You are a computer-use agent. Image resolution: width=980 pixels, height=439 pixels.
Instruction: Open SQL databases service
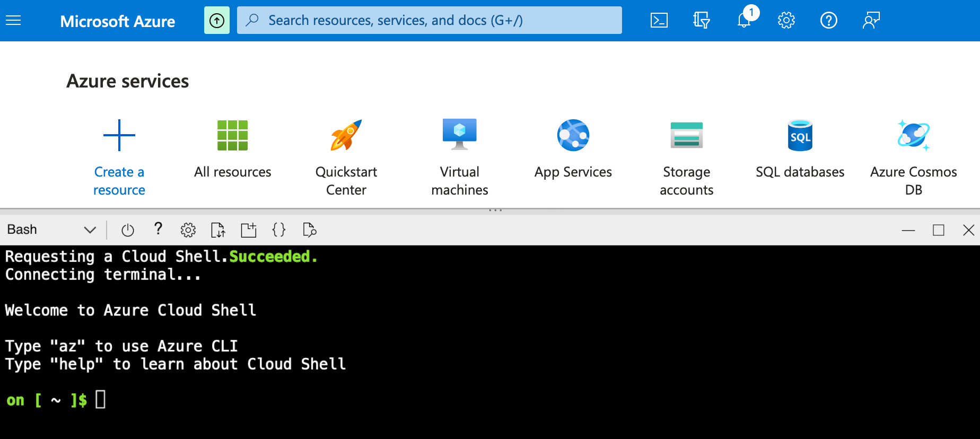800,148
